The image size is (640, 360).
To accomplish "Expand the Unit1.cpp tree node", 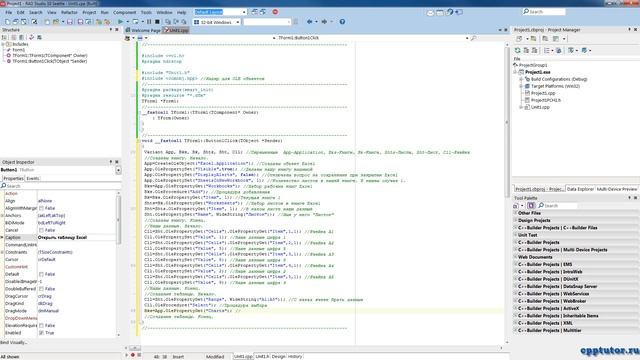I will [x=521, y=107].
